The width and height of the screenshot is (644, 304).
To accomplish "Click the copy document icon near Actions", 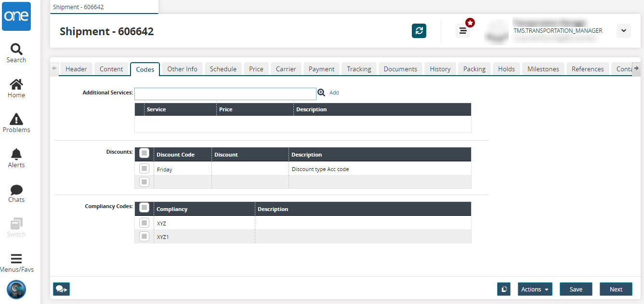I will (x=504, y=289).
